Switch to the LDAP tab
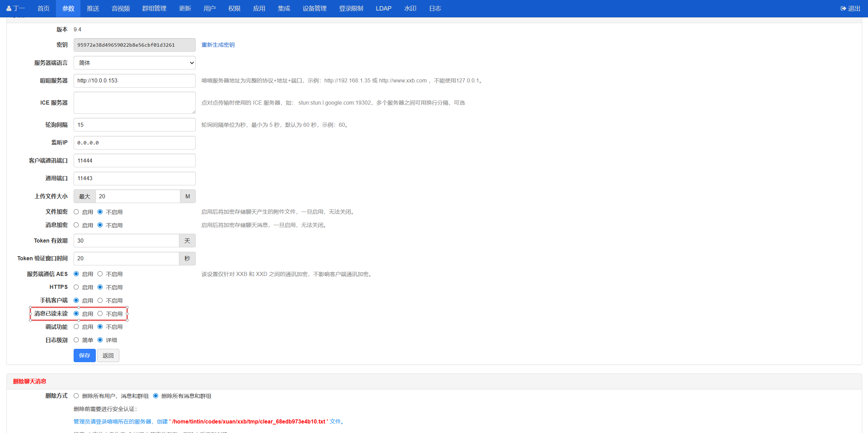The image size is (868, 433). pos(383,9)
